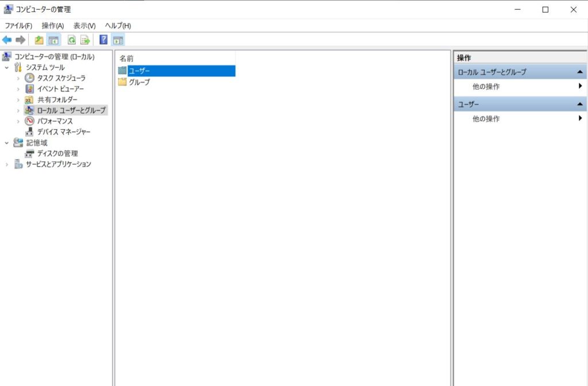
Task: Click the 記憶域 storage icon
Action: tap(18, 143)
